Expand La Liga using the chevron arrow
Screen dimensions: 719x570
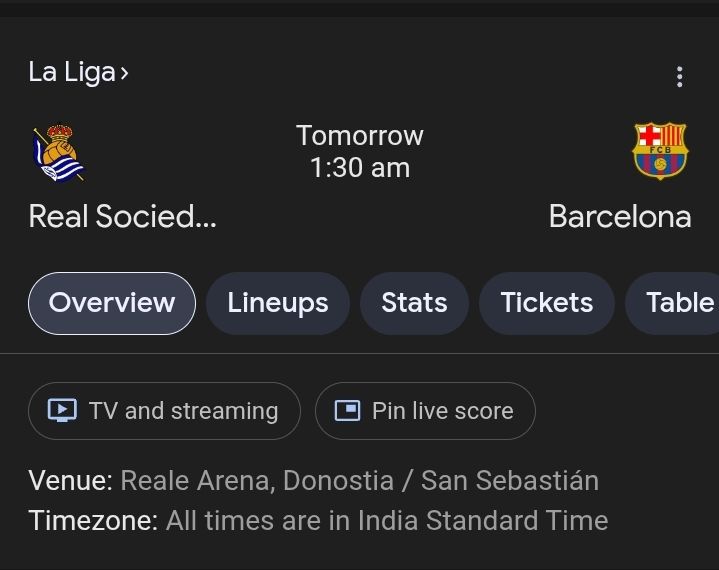(124, 73)
